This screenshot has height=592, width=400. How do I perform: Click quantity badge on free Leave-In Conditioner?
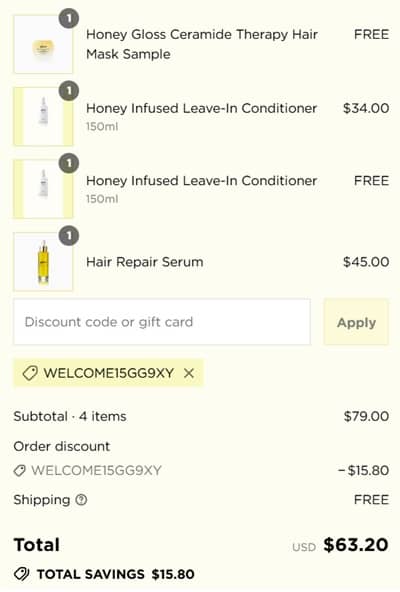(69, 163)
